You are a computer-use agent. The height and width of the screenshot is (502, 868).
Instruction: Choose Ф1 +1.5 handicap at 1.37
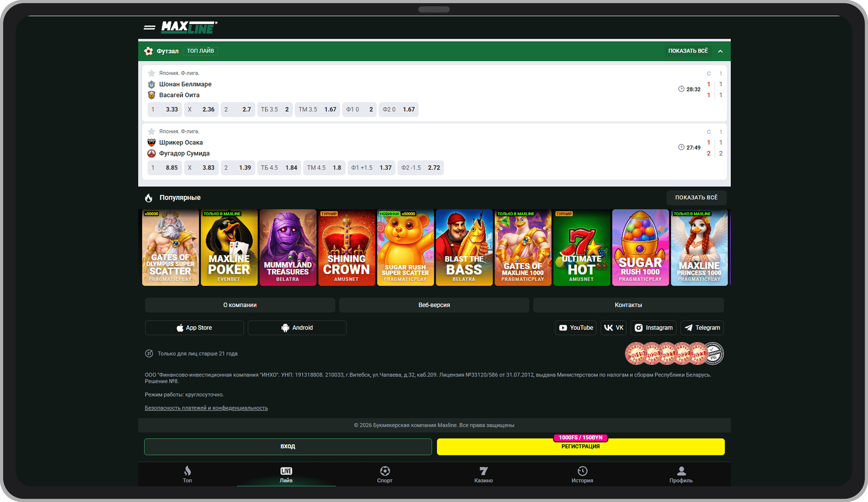[372, 168]
